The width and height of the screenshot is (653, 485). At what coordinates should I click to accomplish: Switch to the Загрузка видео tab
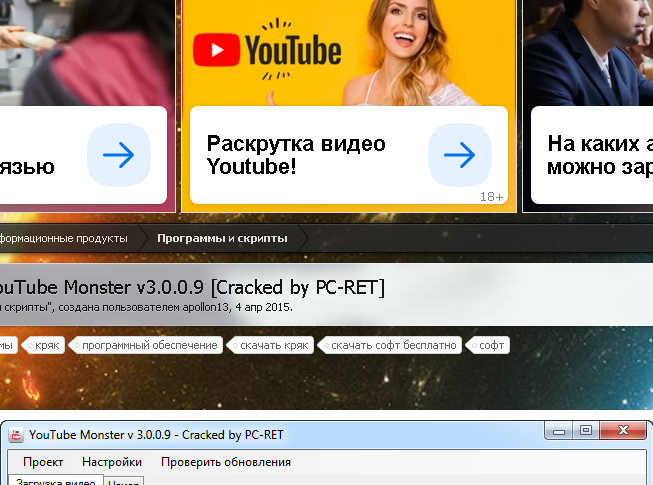click(55, 481)
